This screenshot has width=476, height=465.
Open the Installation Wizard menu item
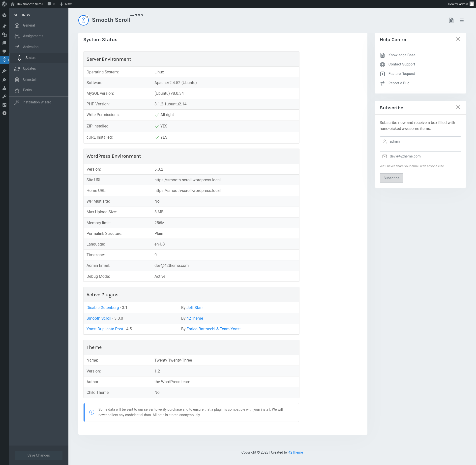[x=37, y=102]
